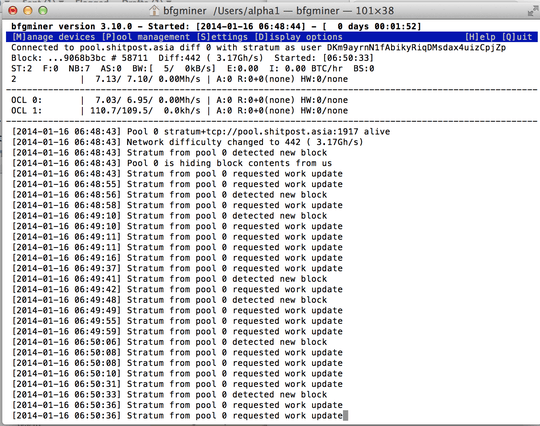Minimize the terminal with the yellow button
Image resolution: width=540 pixels, height=426 pixels.
[x=28, y=11]
